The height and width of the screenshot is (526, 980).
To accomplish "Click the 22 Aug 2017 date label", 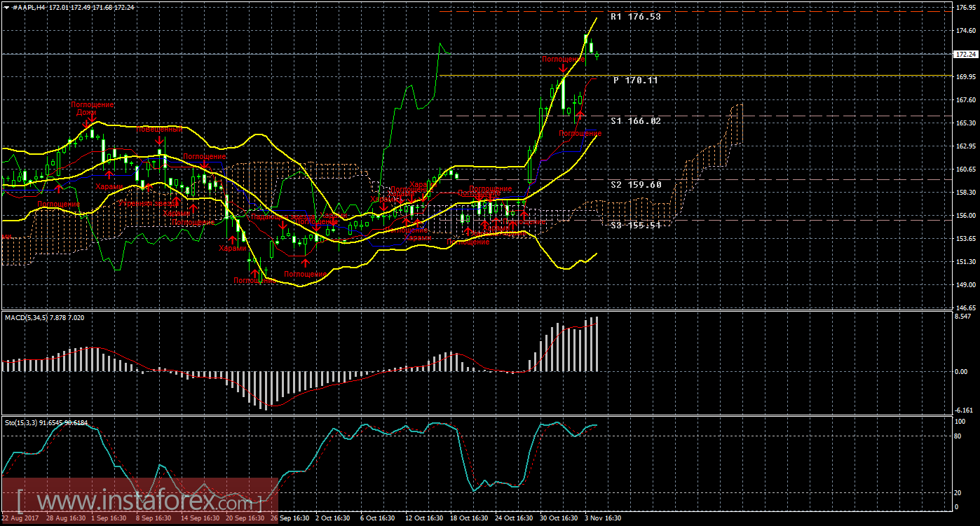I will click(21, 519).
